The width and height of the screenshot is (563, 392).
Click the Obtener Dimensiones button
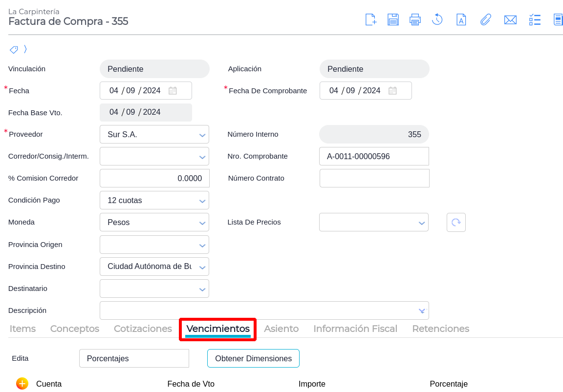253,358
